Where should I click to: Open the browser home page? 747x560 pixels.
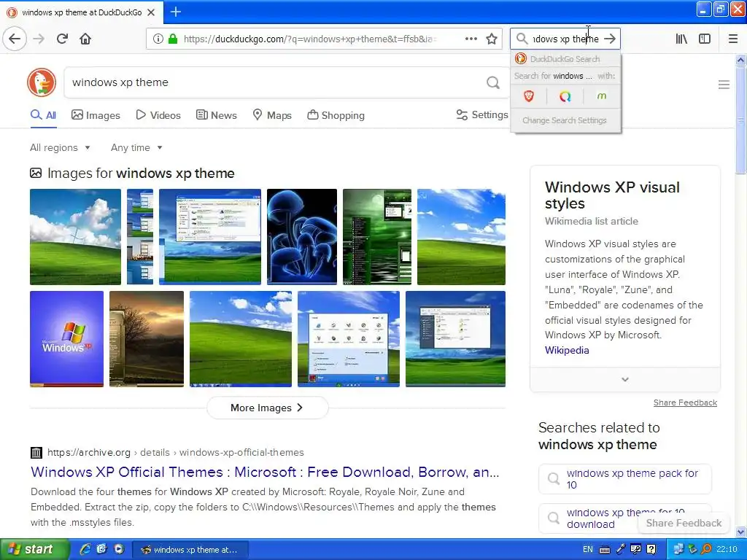85,39
